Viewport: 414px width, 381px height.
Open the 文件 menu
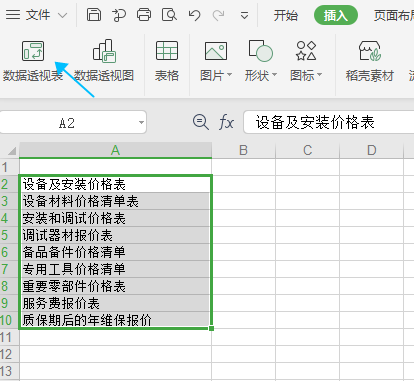pyautogui.click(x=38, y=15)
